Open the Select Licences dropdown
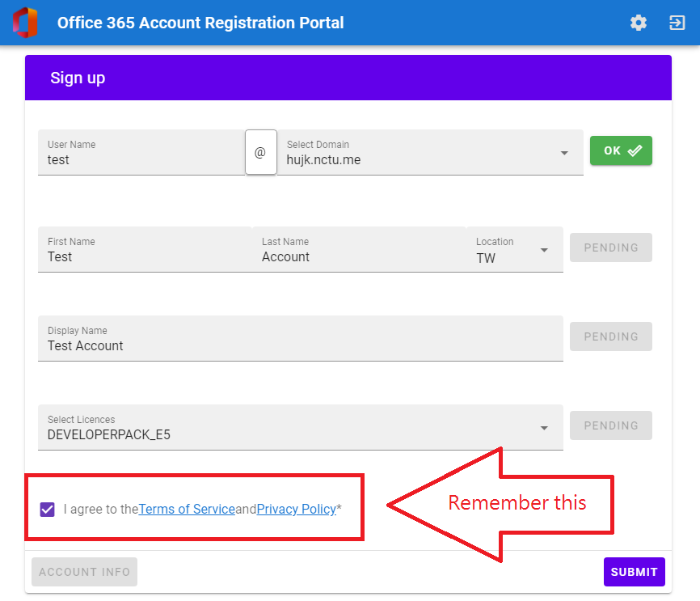 [301, 427]
